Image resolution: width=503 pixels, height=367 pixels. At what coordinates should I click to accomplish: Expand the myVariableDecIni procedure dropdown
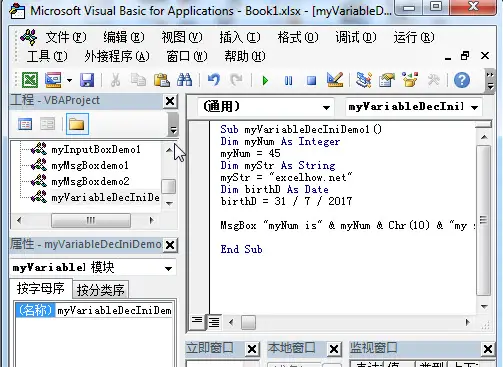click(475, 107)
